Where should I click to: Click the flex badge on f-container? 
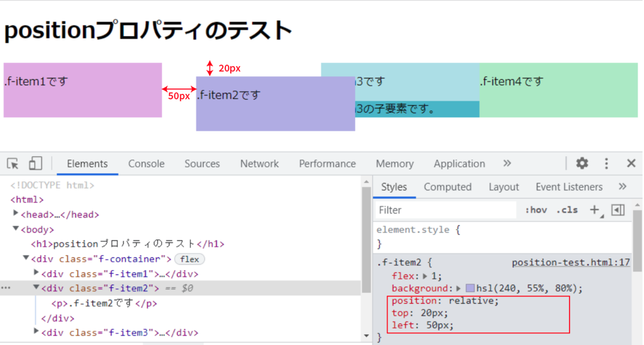(189, 259)
